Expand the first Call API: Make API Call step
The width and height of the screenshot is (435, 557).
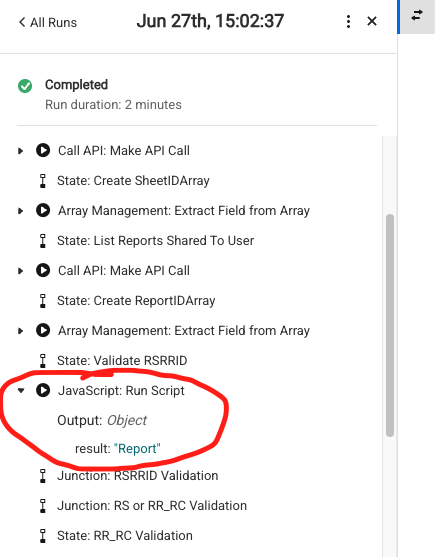click(x=21, y=151)
